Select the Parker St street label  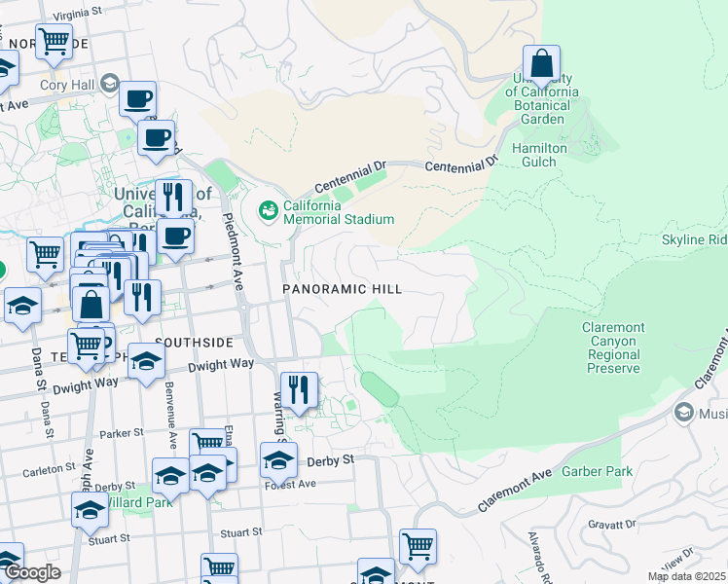coord(122,433)
